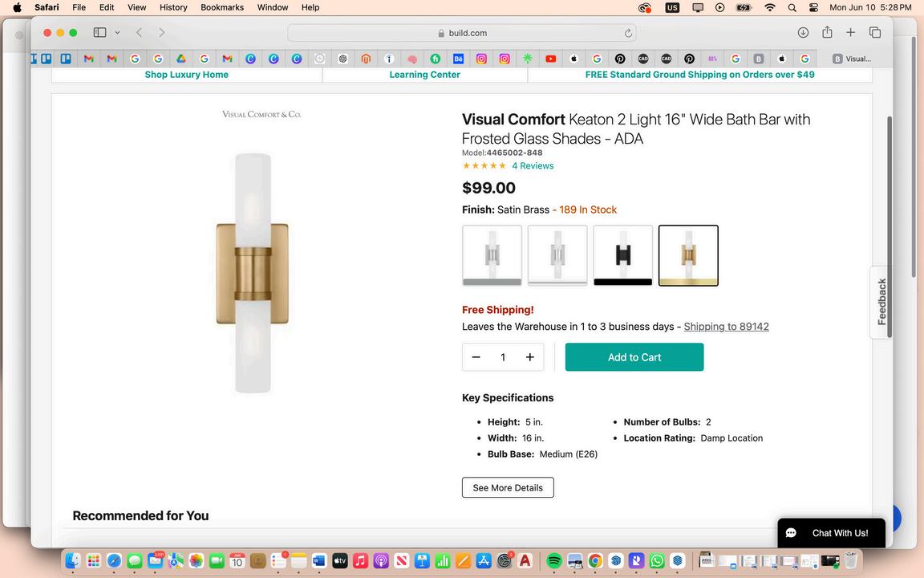Click the YouTube favorite in bookmarks bar
Image resolution: width=924 pixels, height=578 pixels.
[x=551, y=59]
